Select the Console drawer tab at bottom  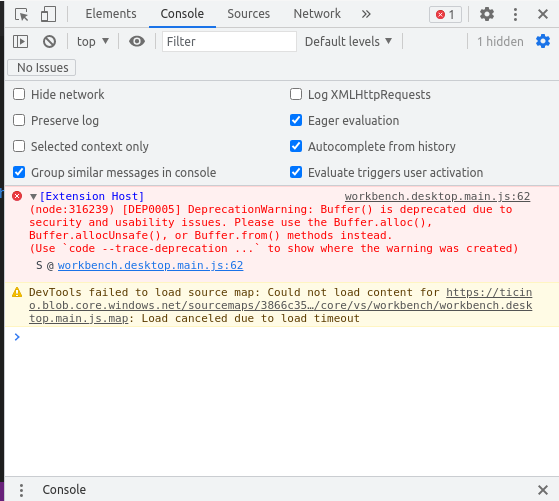tap(64, 490)
